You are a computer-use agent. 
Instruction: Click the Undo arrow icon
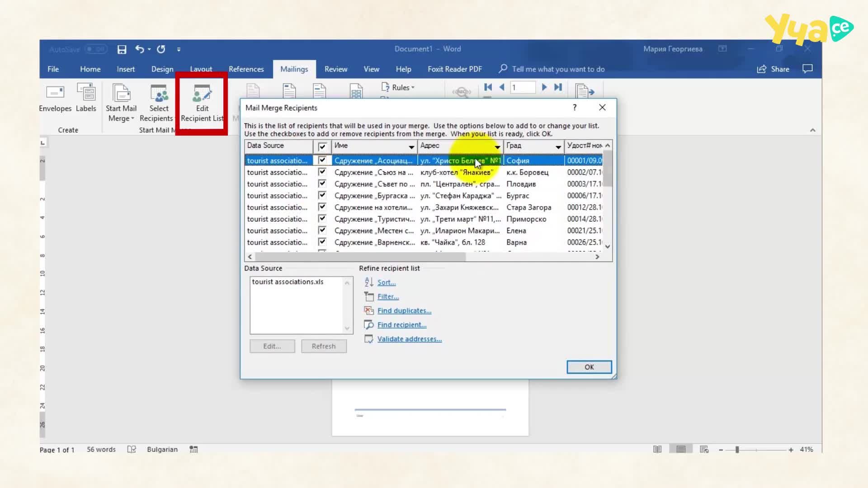pyautogui.click(x=140, y=49)
